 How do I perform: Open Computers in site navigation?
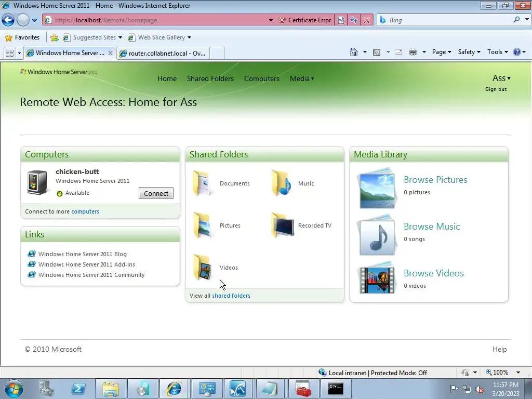click(x=262, y=78)
